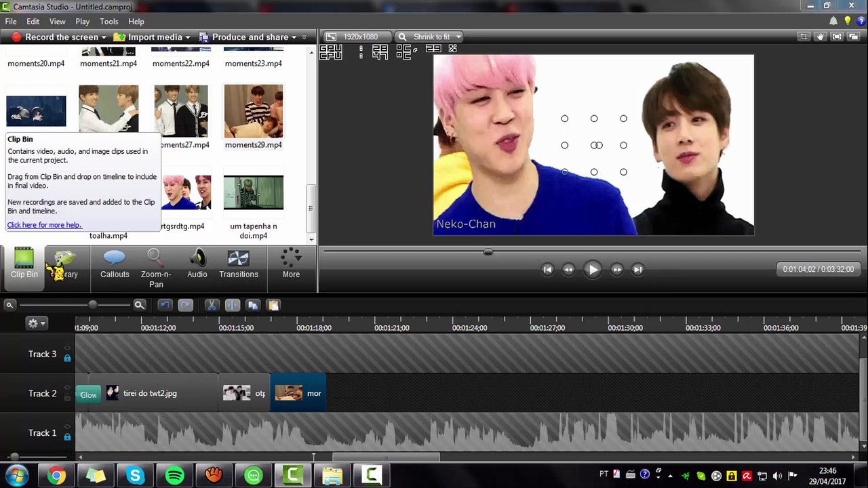
Task: Open Google Chrome from the taskbar
Action: (x=56, y=476)
